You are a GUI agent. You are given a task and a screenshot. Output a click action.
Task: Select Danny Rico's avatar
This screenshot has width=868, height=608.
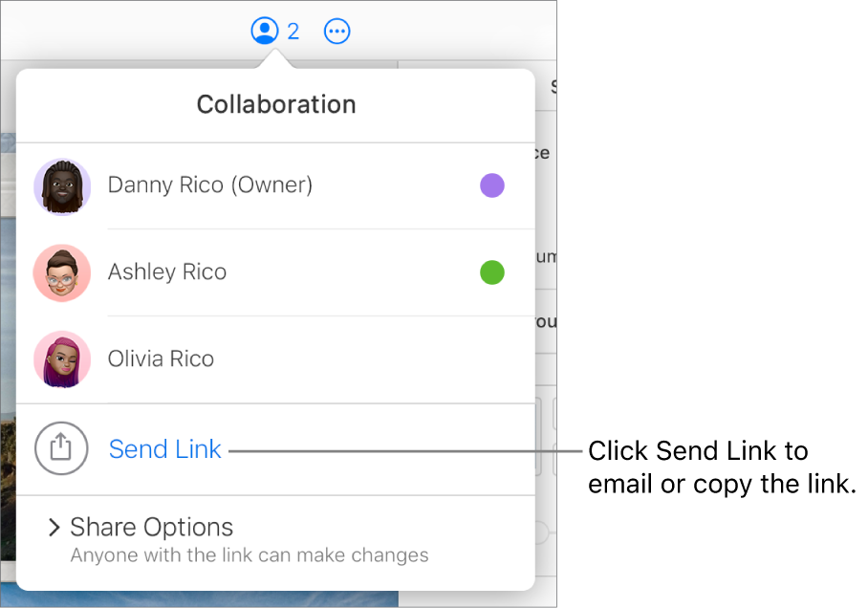[61, 187]
